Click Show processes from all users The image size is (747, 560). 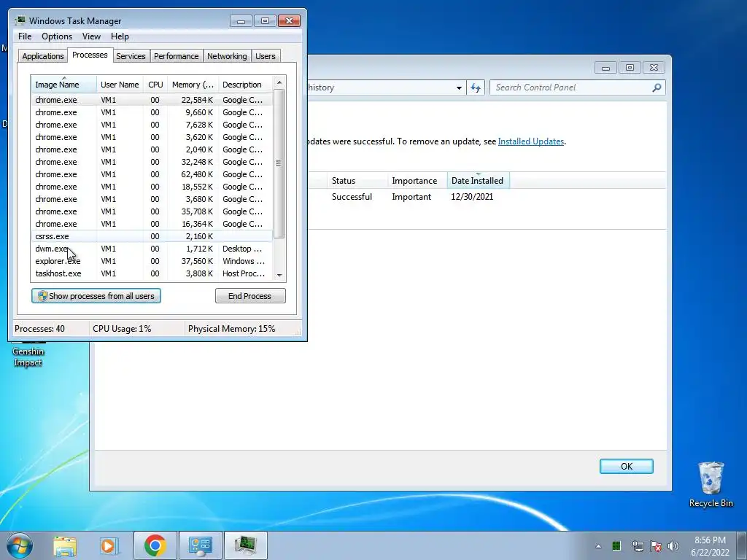coord(96,296)
